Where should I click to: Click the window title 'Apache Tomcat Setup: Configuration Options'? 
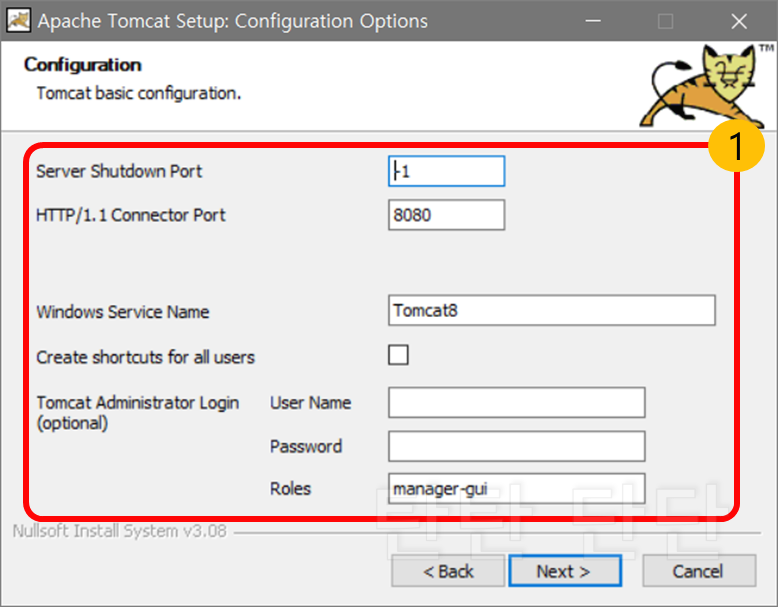[233, 21]
